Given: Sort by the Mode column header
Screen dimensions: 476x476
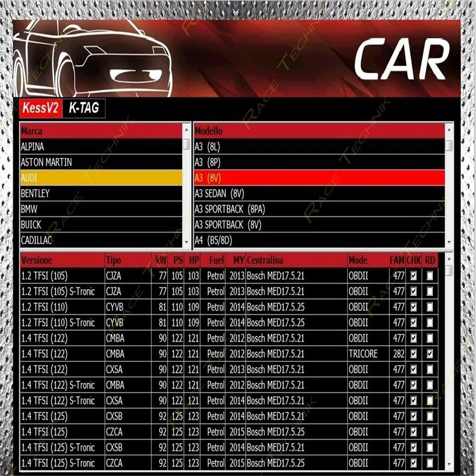Looking at the screenshot, I should tap(368, 260).
